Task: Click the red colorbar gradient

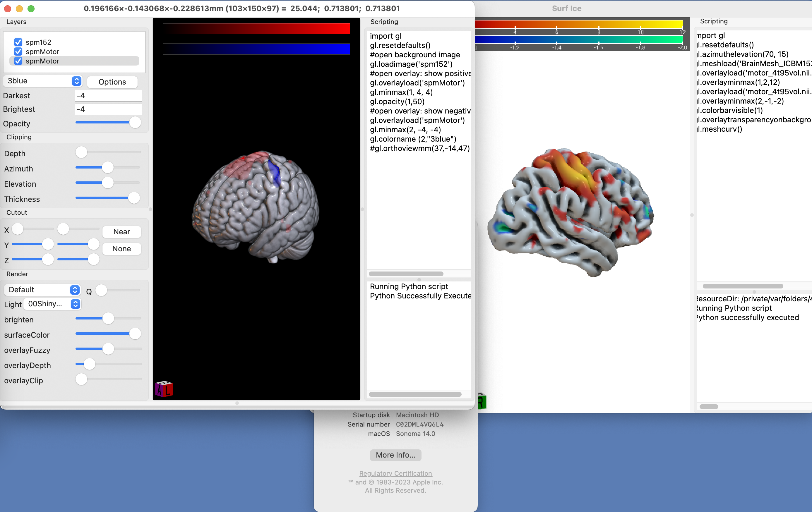Action: pyautogui.click(x=256, y=29)
